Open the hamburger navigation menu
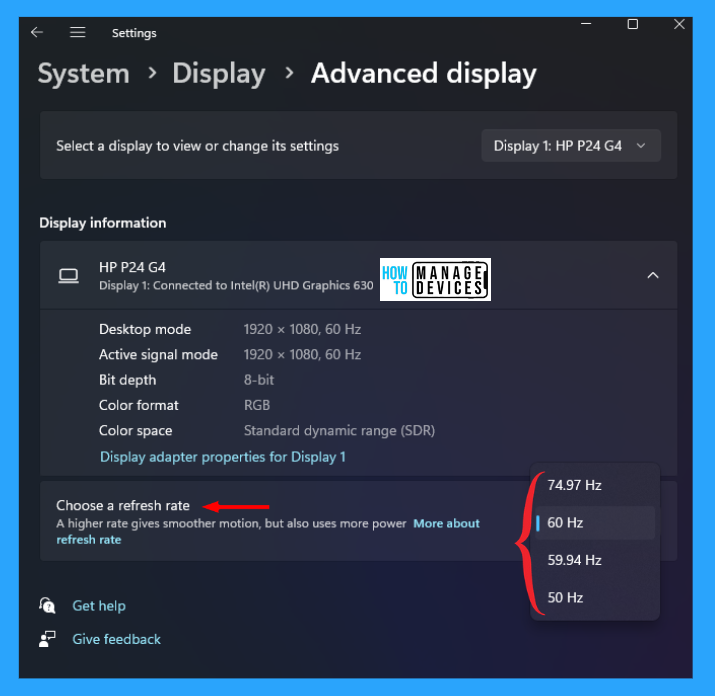Viewport: 715px width, 696px height. pos(78,32)
